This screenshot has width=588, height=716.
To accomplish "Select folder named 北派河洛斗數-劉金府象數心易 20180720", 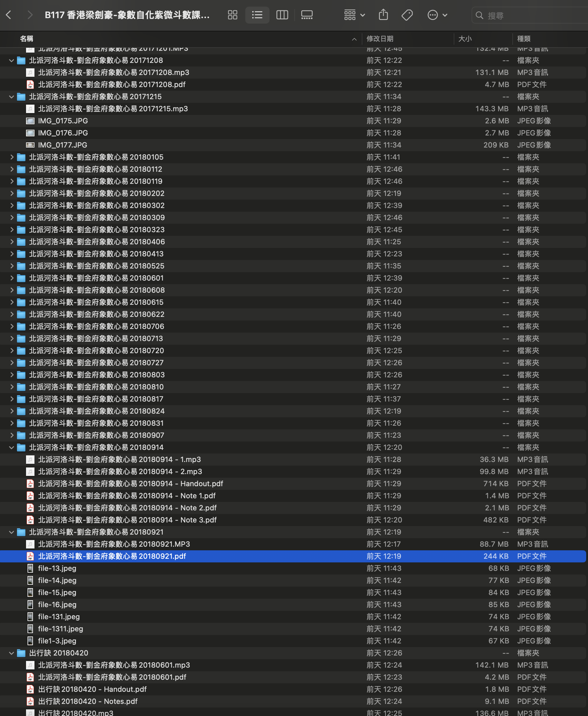I will click(96, 351).
